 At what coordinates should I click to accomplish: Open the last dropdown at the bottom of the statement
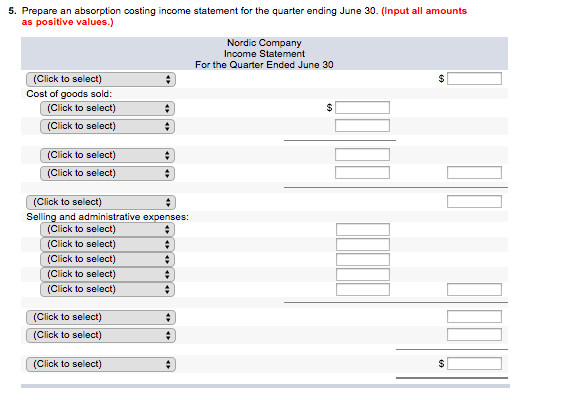pyautogui.click(x=101, y=364)
